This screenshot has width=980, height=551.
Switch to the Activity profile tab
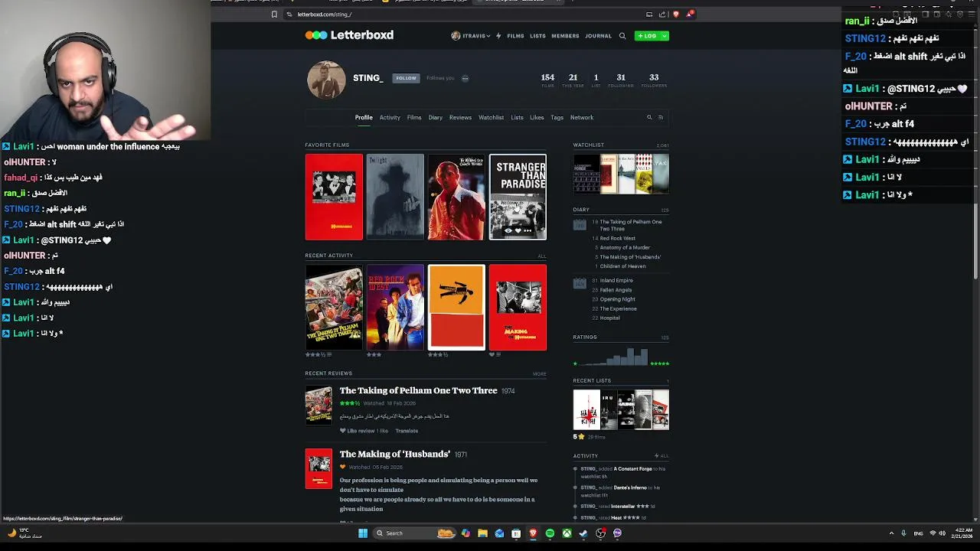390,117
